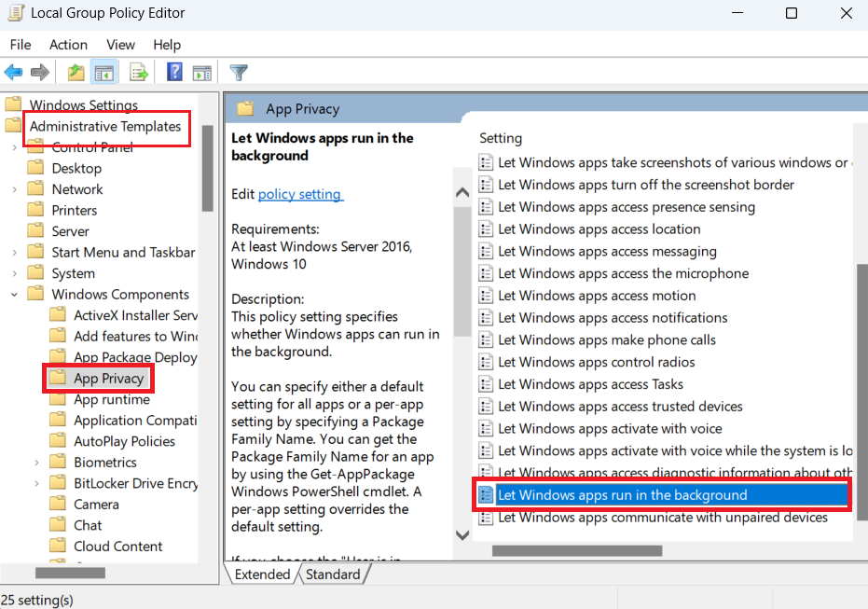Select 'Let Windows apps access notifications'
This screenshot has height=609, width=868.
[x=613, y=317]
